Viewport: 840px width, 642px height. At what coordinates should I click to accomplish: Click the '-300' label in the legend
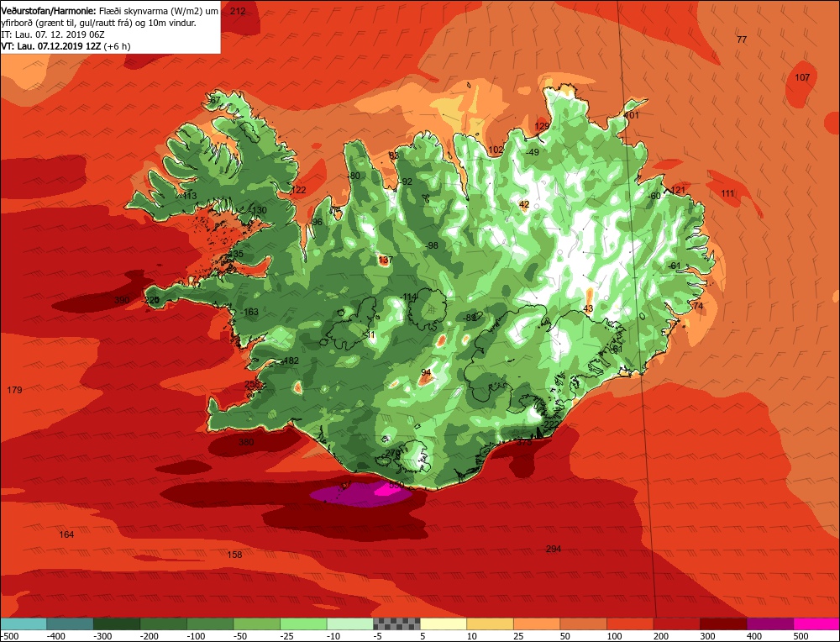coord(102,637)
